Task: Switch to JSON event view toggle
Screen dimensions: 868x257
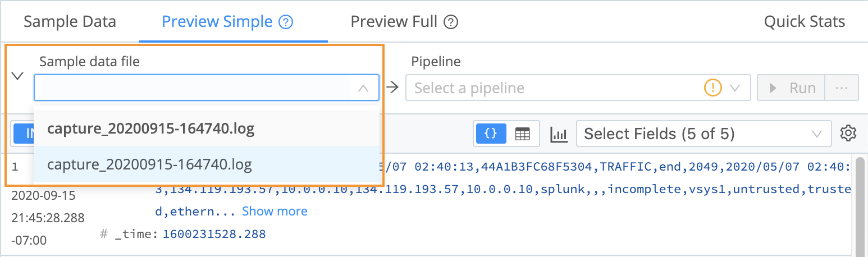Action: 491,134
